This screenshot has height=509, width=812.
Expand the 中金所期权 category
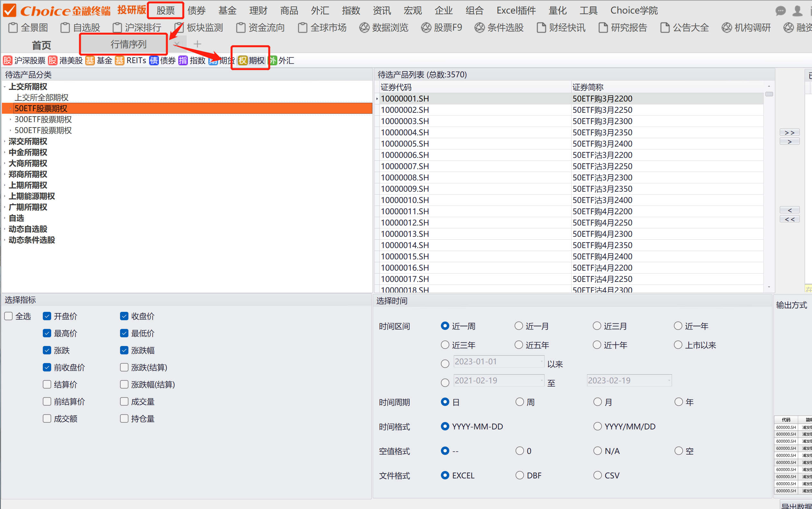5,152
